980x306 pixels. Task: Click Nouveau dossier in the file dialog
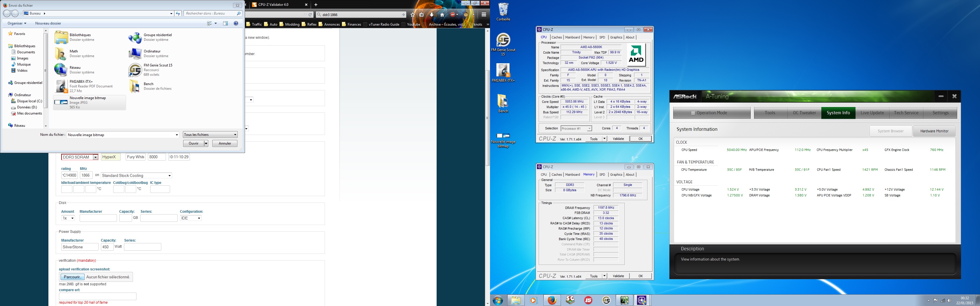[x=48, y=23]
